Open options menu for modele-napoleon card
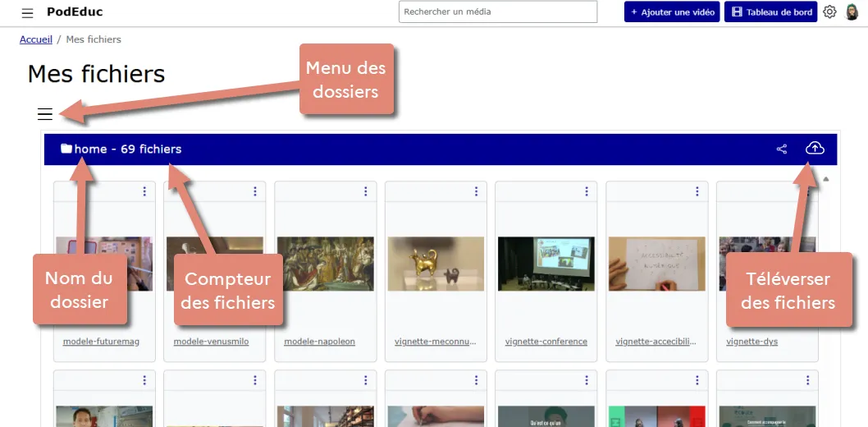Screen dimensions: 868x427 point(366,191)
